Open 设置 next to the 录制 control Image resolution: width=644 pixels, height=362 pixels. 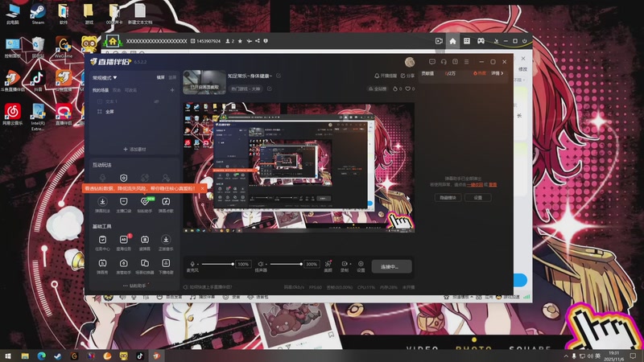[361, 266]
